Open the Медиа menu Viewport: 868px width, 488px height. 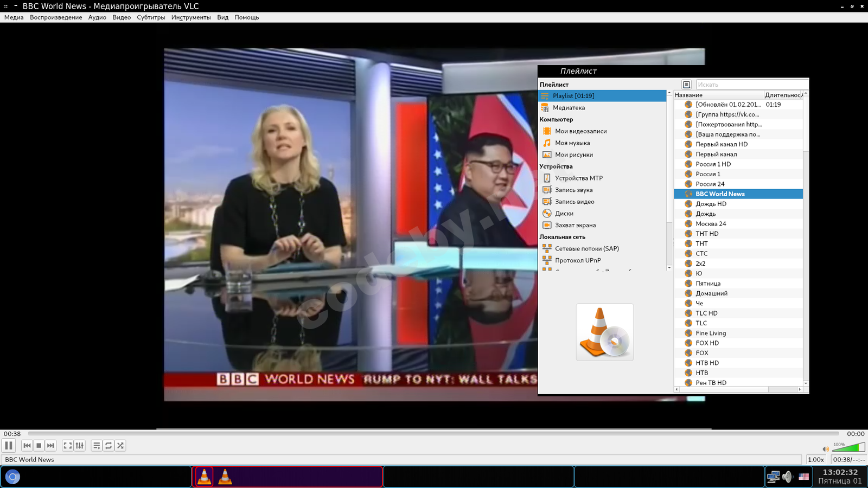click(x=14, y=17)
